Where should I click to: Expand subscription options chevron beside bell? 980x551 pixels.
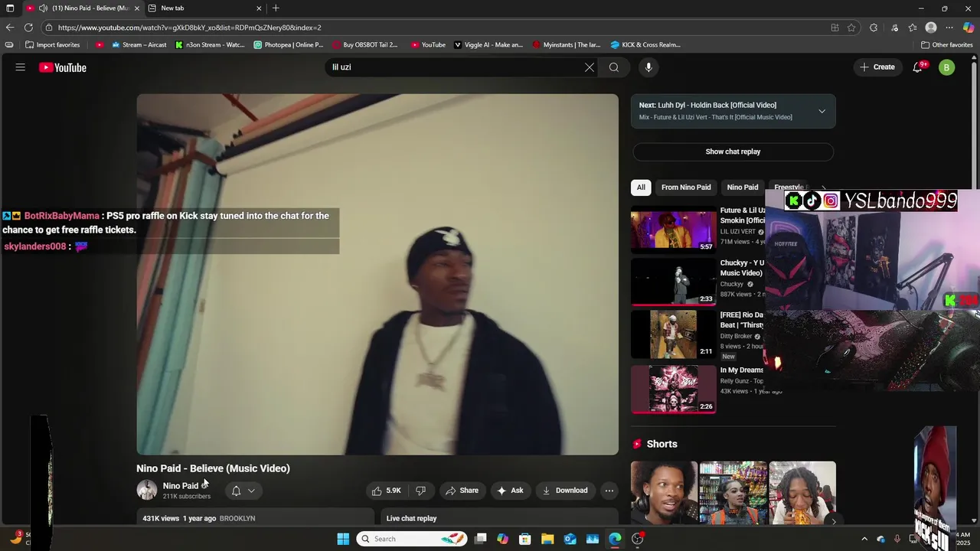[251, 491]
